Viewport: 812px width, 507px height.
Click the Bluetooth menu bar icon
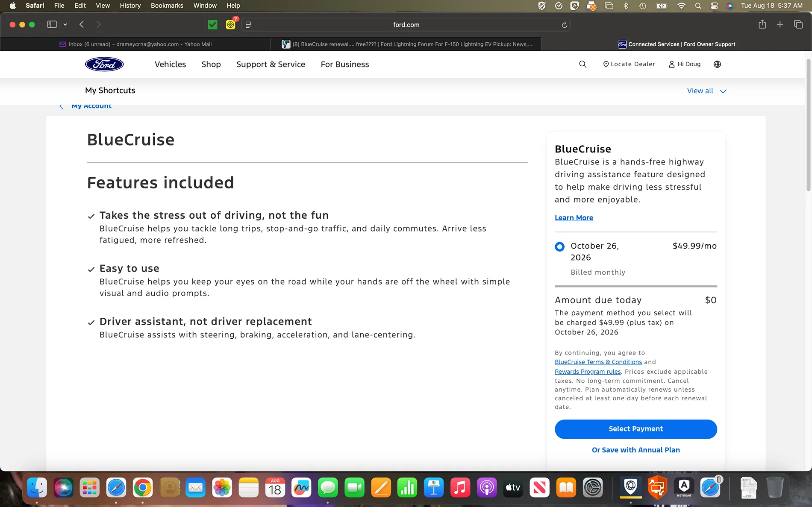point(626,6)
